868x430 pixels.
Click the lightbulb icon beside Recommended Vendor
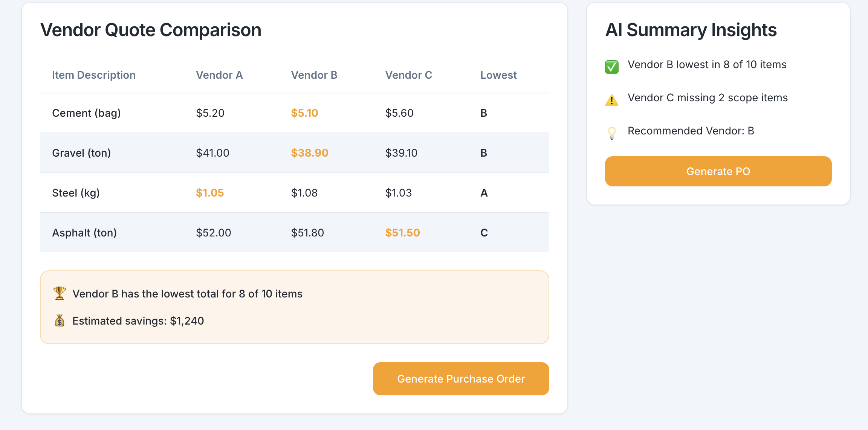pos(612,133)
